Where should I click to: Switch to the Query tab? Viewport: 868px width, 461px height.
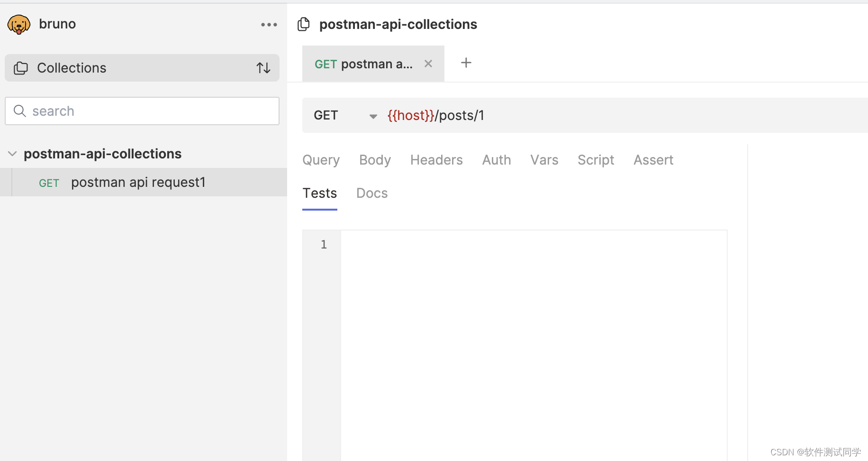tap(321, 160)
